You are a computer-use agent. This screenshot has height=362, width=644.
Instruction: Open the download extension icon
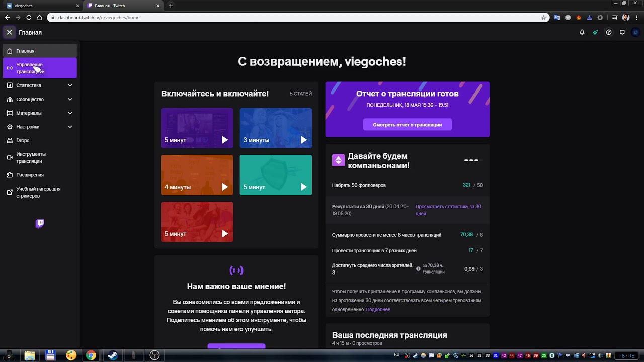(589, 18)
